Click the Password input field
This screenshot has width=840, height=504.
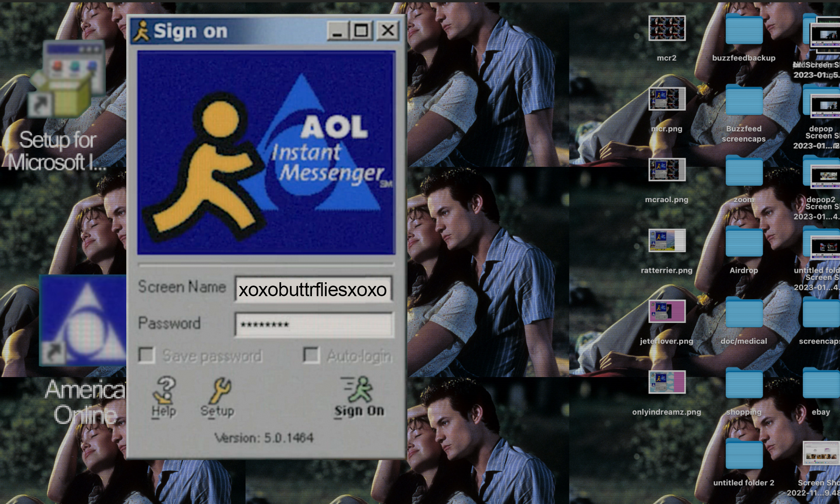pos(314,324)
